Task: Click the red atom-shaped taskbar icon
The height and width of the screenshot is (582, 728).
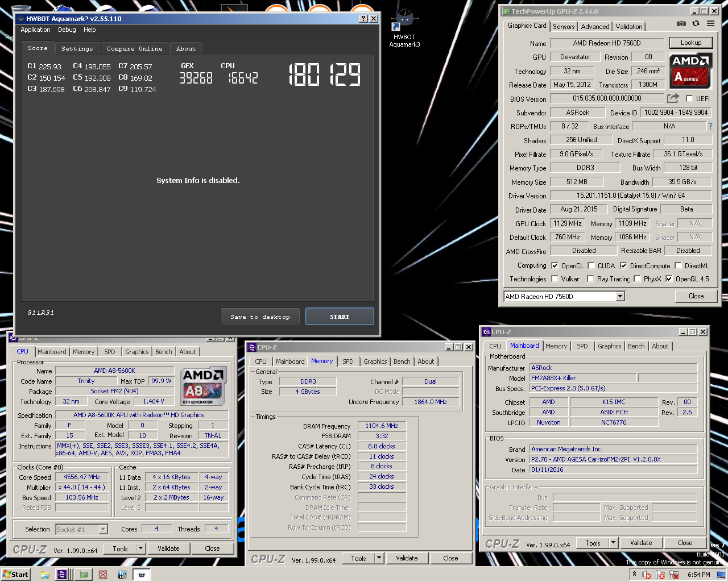Action: (x=103, y=575)
